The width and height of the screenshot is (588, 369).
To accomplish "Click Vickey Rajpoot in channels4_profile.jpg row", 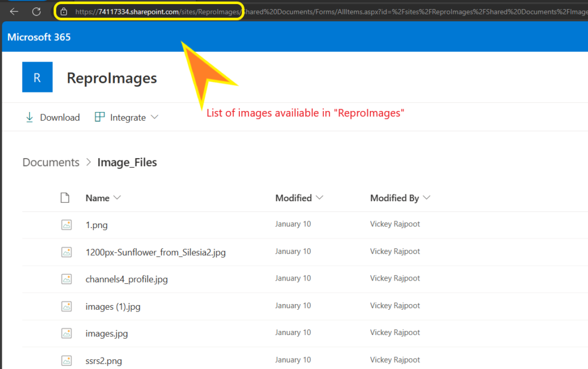I will (x=395, y=278).
